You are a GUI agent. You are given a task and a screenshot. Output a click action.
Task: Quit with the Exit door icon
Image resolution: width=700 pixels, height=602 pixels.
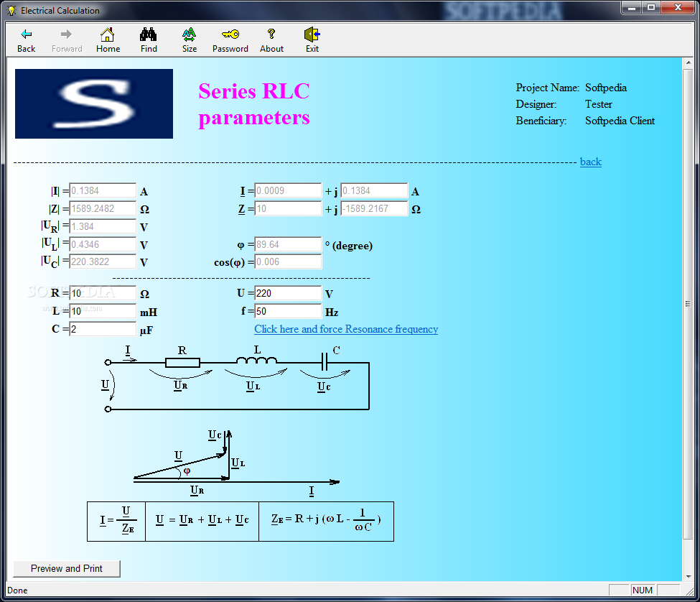pos(312,34)
